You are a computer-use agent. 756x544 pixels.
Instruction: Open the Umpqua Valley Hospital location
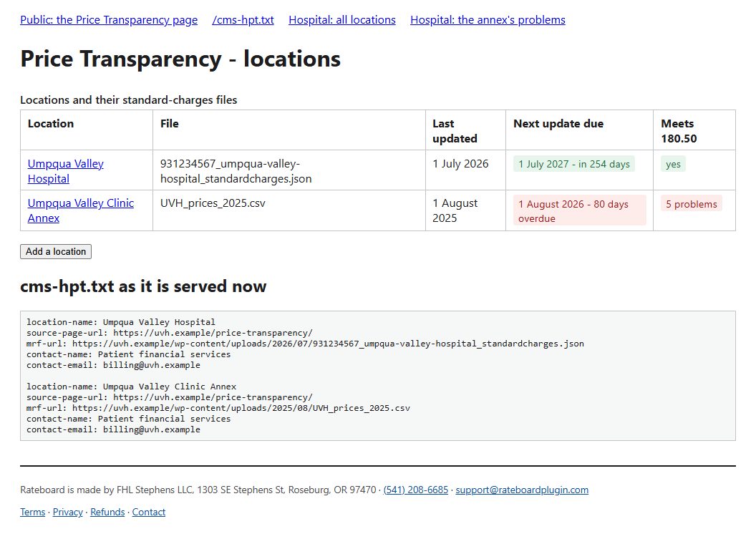(x=66, y=171)
